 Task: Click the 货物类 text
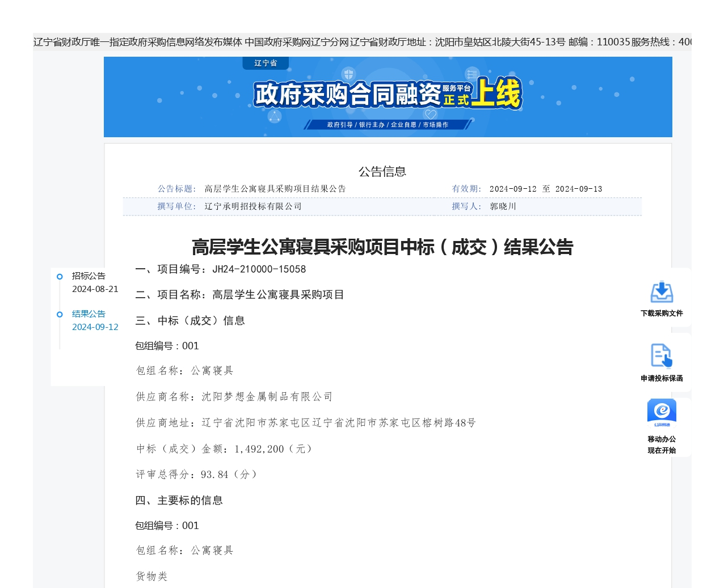tap(151, 577)
